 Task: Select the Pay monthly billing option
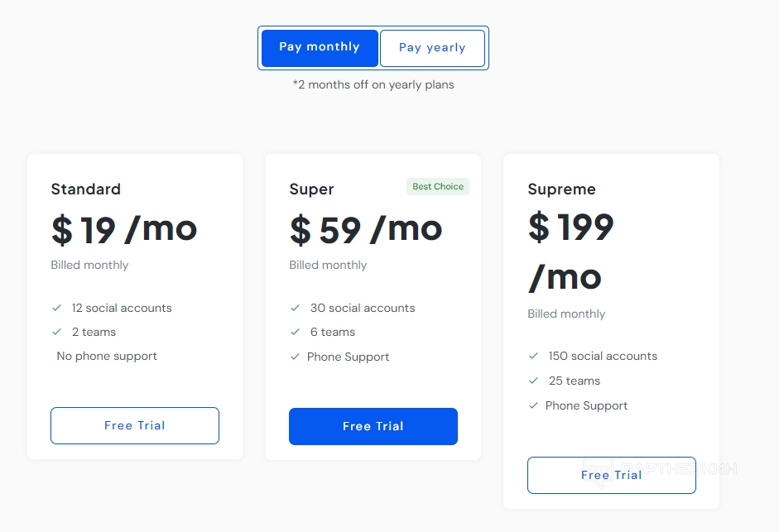click(320, 47)
